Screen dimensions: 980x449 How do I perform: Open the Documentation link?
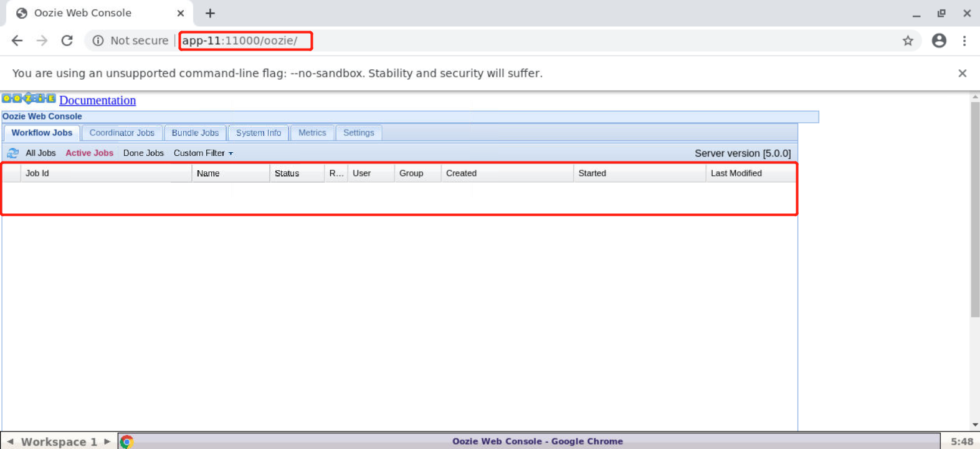coord(98,100)
